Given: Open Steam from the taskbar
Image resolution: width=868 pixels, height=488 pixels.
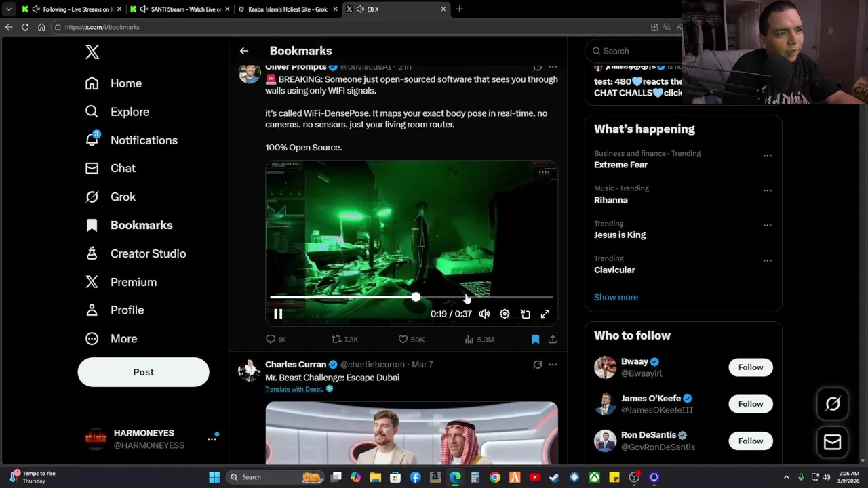Looking at the screenshot, I should click(x=554, y=477).
